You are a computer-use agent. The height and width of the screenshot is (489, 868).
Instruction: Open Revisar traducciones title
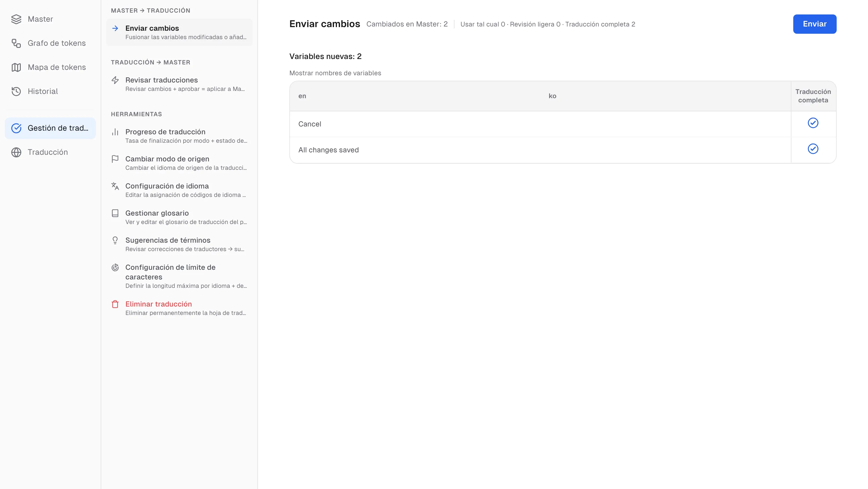[162, 80]
